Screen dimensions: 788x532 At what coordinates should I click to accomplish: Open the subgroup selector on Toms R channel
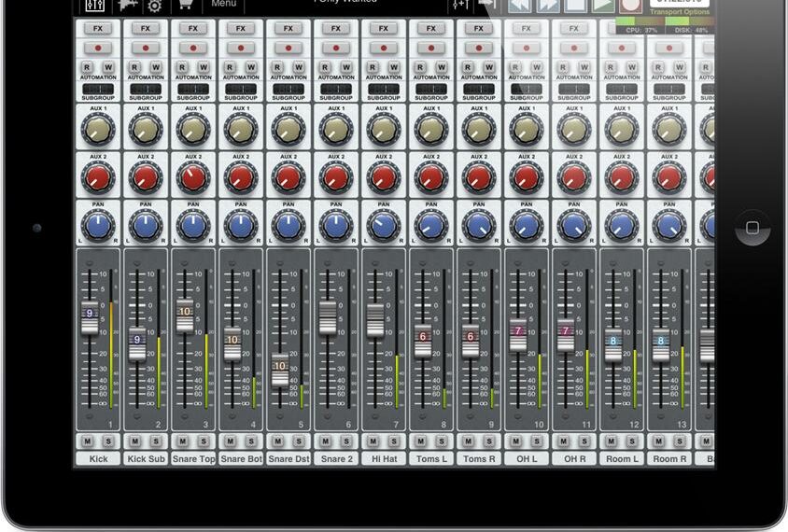(x=479, y=90)
